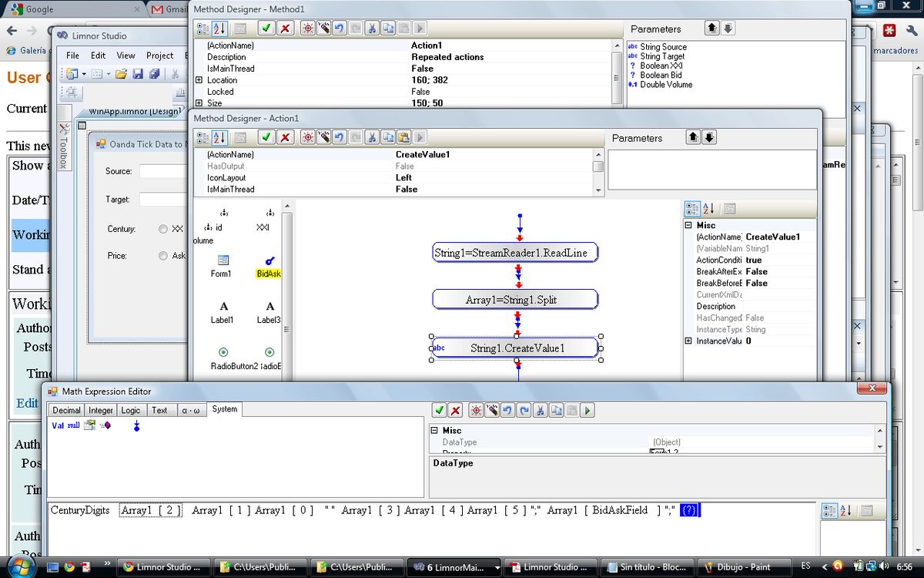Open the Project menu in Limnor Studio

[x=162, y=55]
